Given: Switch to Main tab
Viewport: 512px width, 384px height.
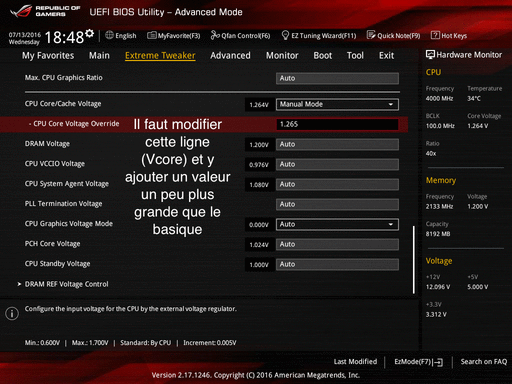Looking at the screenshot, I should click(x=99, y=55).
